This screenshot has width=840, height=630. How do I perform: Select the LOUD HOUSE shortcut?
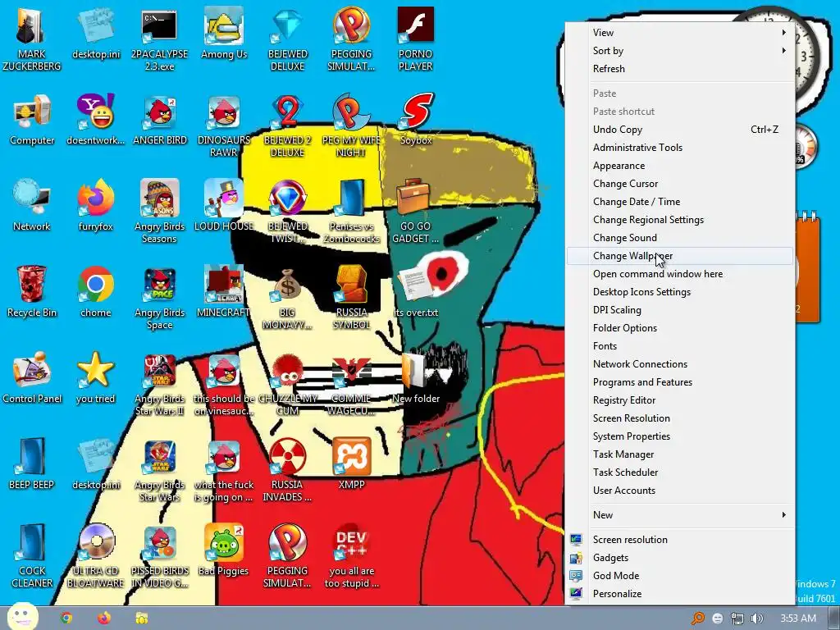coord(224,205)
